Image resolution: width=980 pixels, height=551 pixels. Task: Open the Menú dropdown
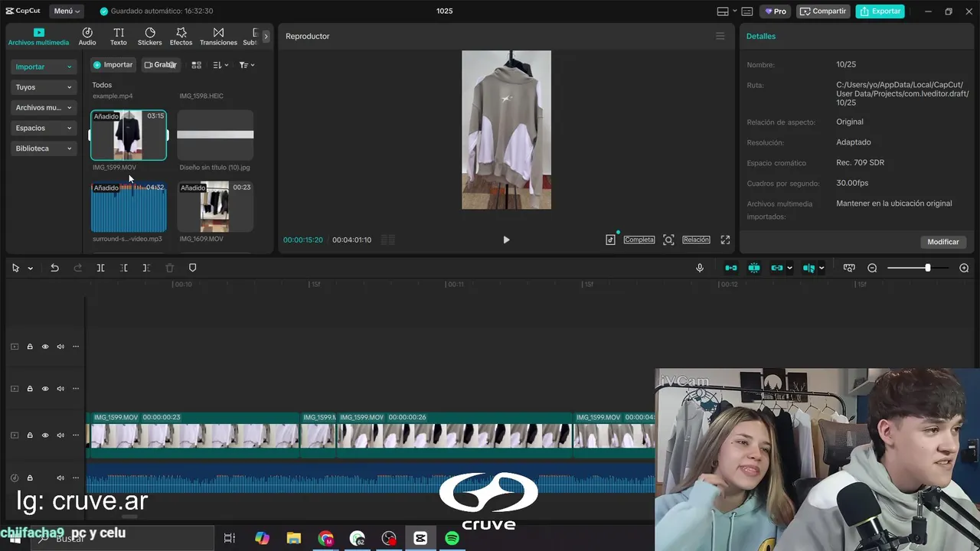point(67,11)
